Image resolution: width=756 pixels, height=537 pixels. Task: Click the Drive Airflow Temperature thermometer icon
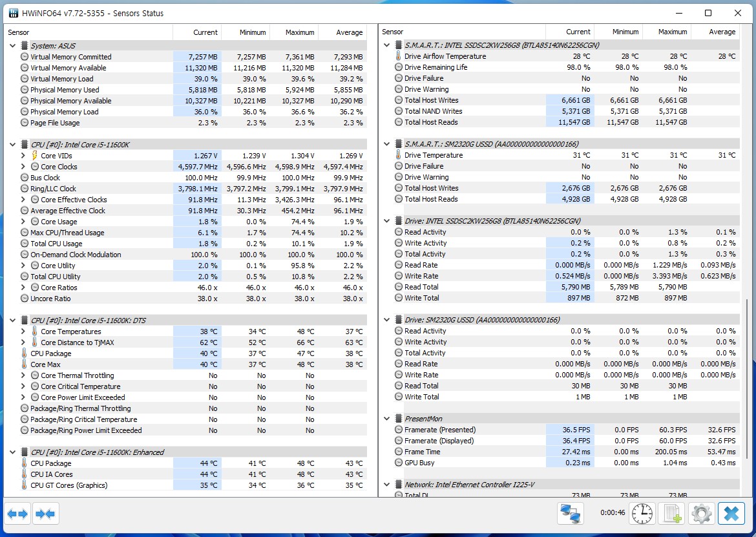(x=398, y=56)
